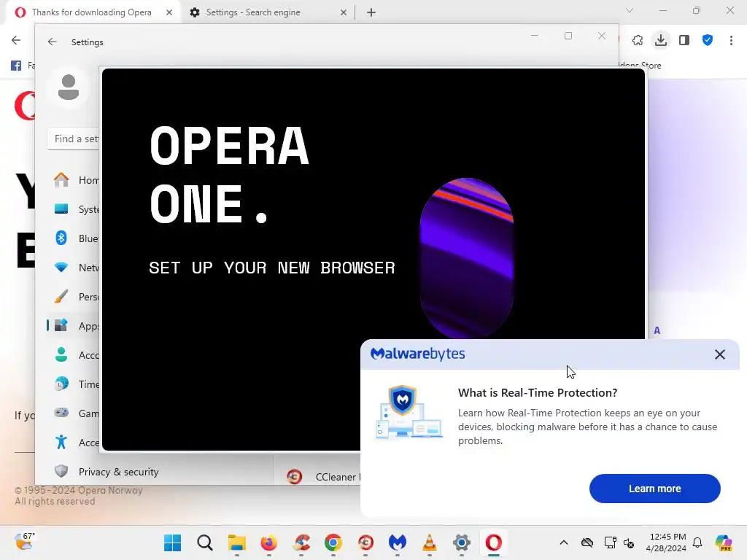Open Bluetooth & devices in Settings sidebar

[74, 238]
